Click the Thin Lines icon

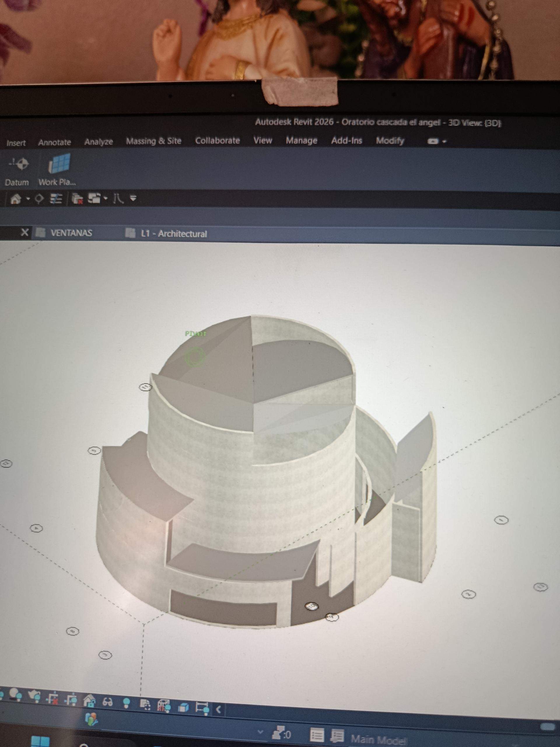56,199
